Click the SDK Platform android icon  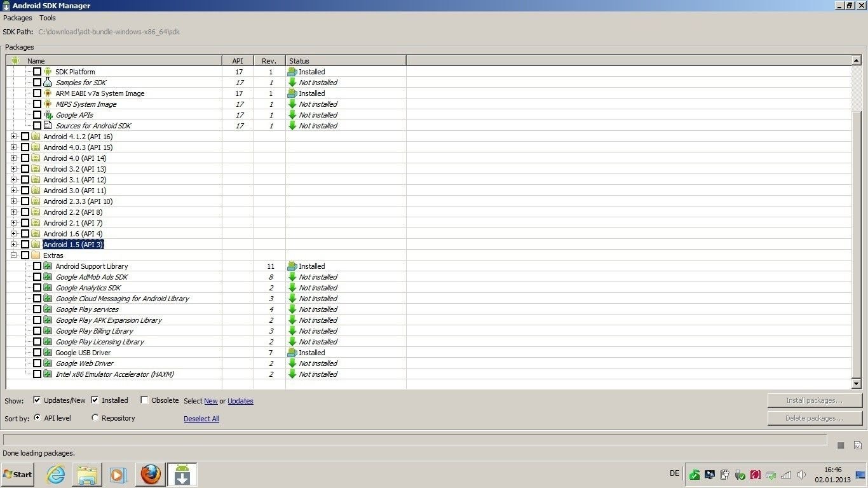coord(48,72)
